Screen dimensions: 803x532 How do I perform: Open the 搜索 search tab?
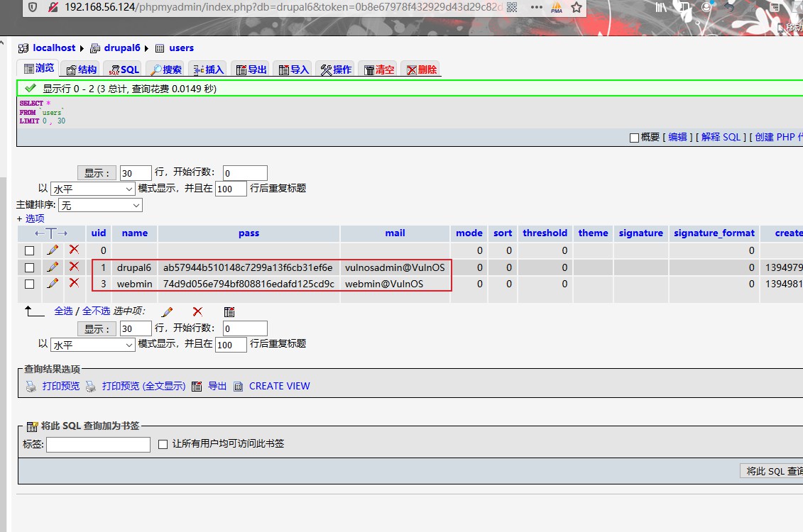(166, 70)
